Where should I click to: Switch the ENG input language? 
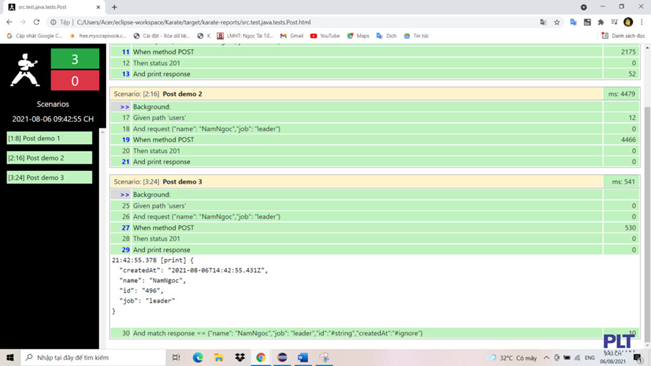[590, 358]
